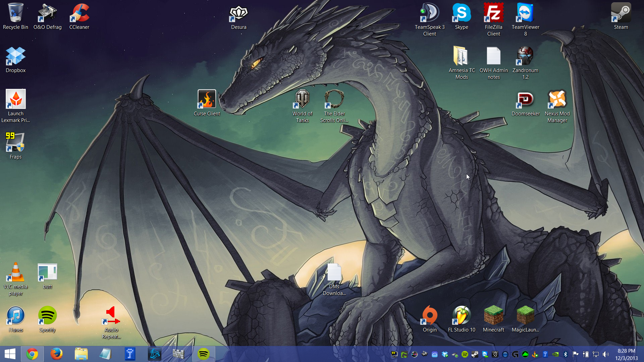
Task: Click the Bluetooth system tray icon
Action: [566, 354]
